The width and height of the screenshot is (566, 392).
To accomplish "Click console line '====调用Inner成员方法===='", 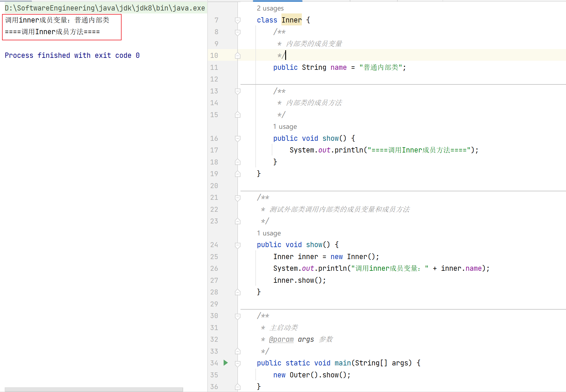I will tap(52, 32).
